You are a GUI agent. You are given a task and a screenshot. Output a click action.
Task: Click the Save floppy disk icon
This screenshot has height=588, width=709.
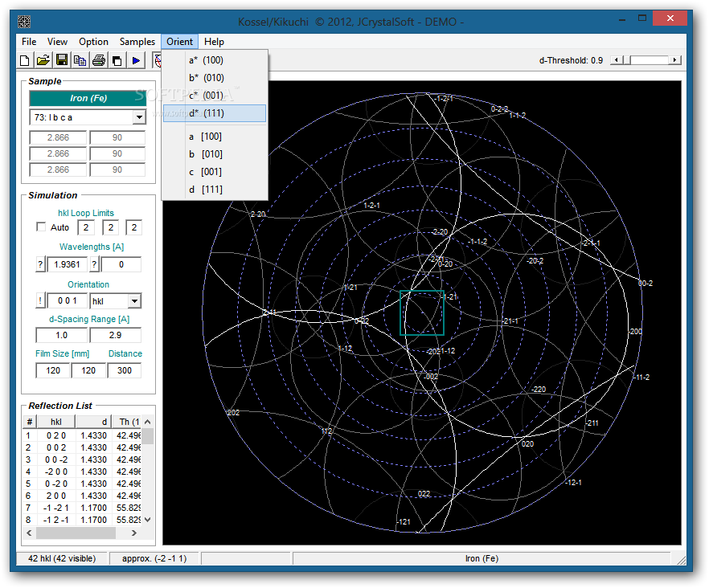coord(62,60)
